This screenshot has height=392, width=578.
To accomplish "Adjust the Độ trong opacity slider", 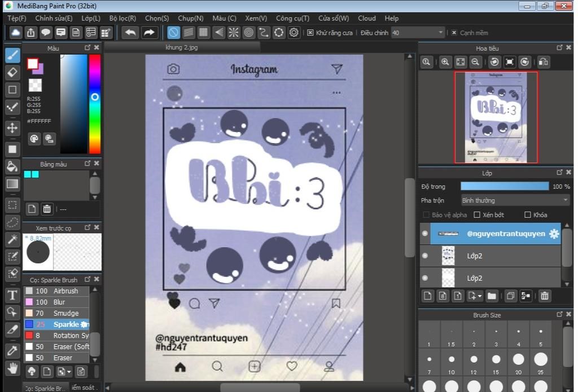I will pos(505,187).
